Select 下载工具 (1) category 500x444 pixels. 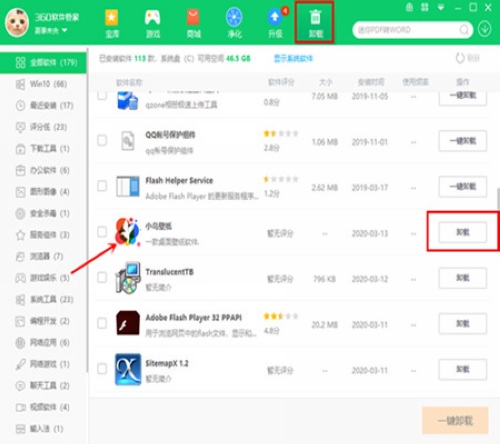click(x=43, y=149)
